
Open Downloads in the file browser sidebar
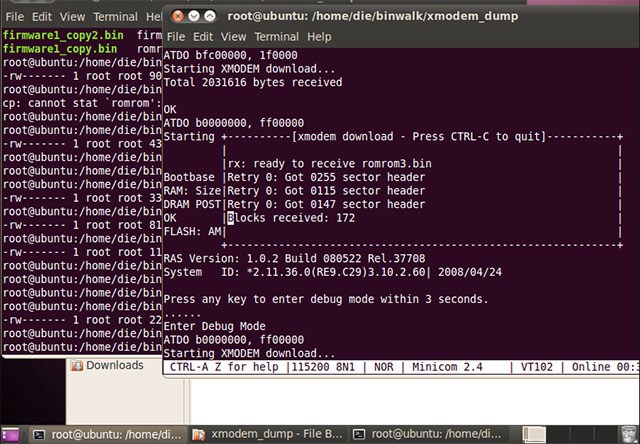pyautogui.click(x=107, y=365)
